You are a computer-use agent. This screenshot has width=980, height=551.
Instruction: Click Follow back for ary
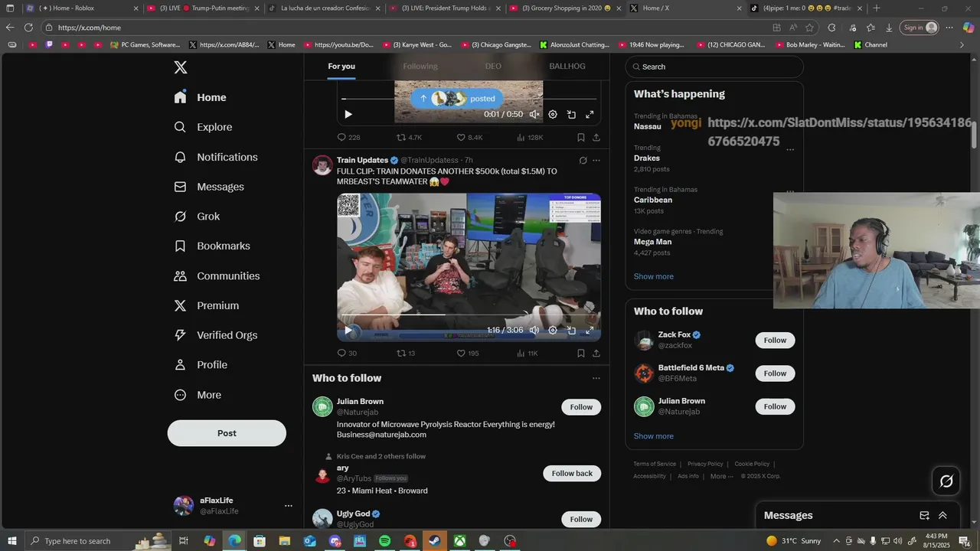[x=572, y=474]
